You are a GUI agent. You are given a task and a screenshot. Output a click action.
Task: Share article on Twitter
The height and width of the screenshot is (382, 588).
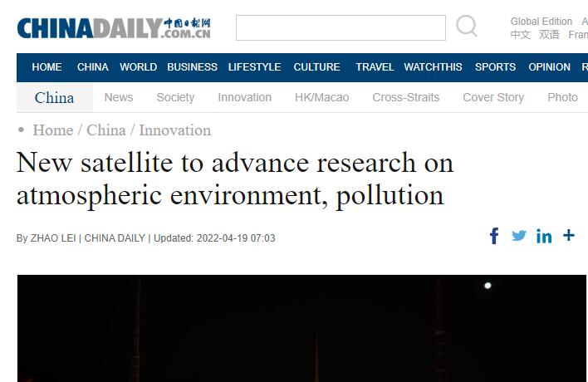[519, 236]
